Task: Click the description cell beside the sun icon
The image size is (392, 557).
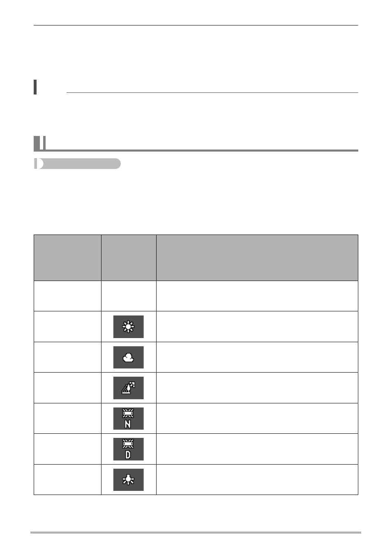Action: point(257,327)
